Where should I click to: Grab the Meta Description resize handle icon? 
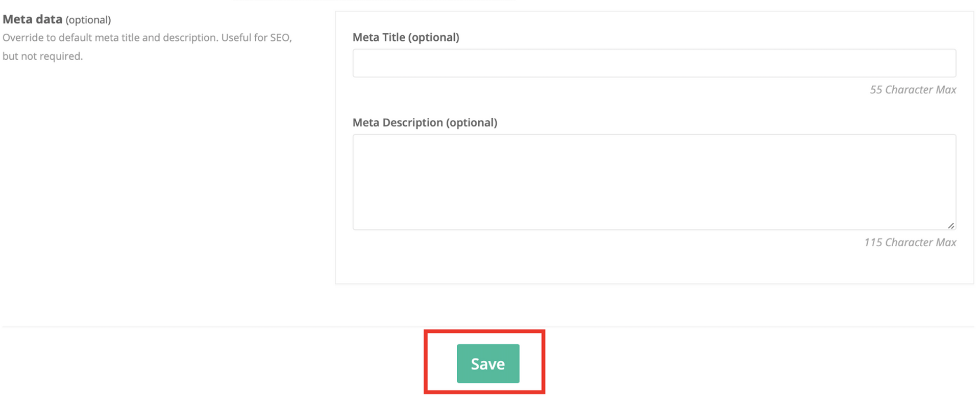click(951, 225)
